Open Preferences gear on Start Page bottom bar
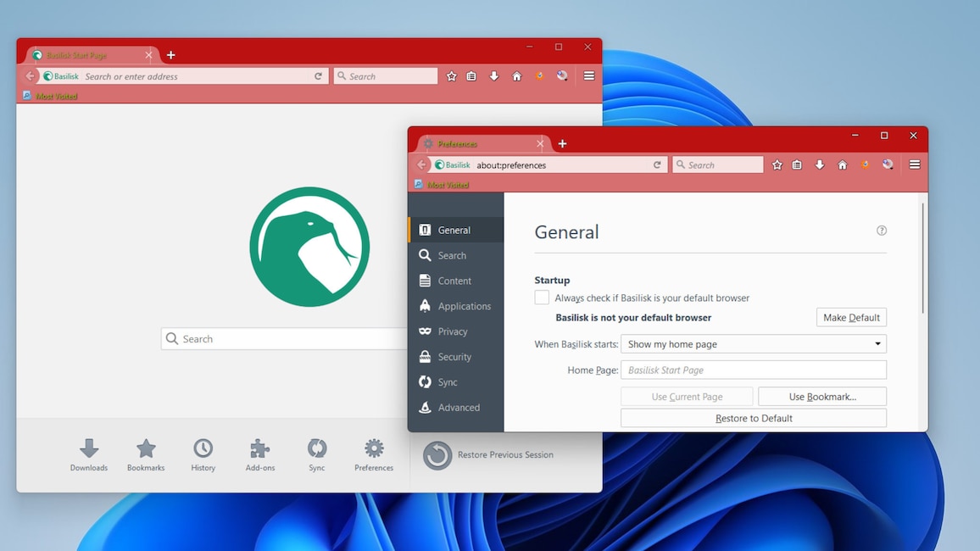This screenshot has height=551, width=980. (374, 454)
